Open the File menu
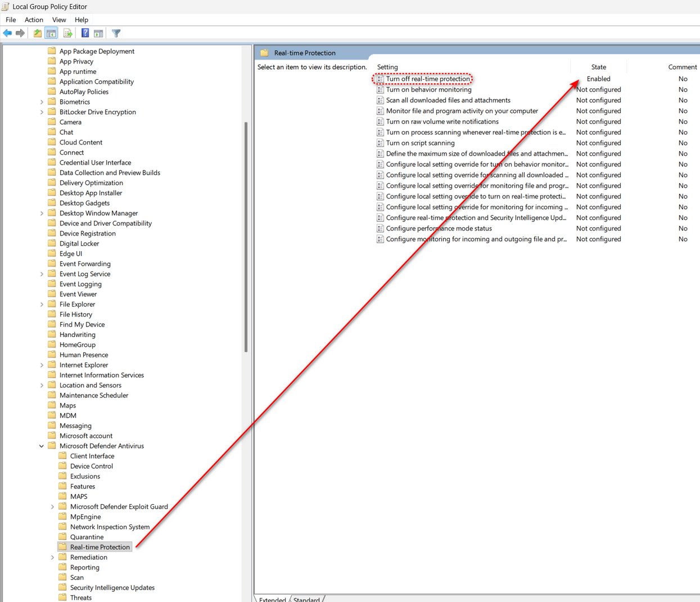Image resolution: width=700 pixels, height=602 pixels. (x=11, y=20)
